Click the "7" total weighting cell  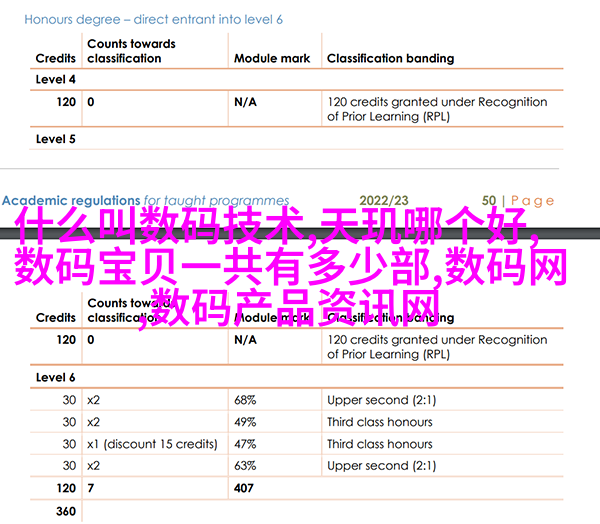[x=90, y=488]
